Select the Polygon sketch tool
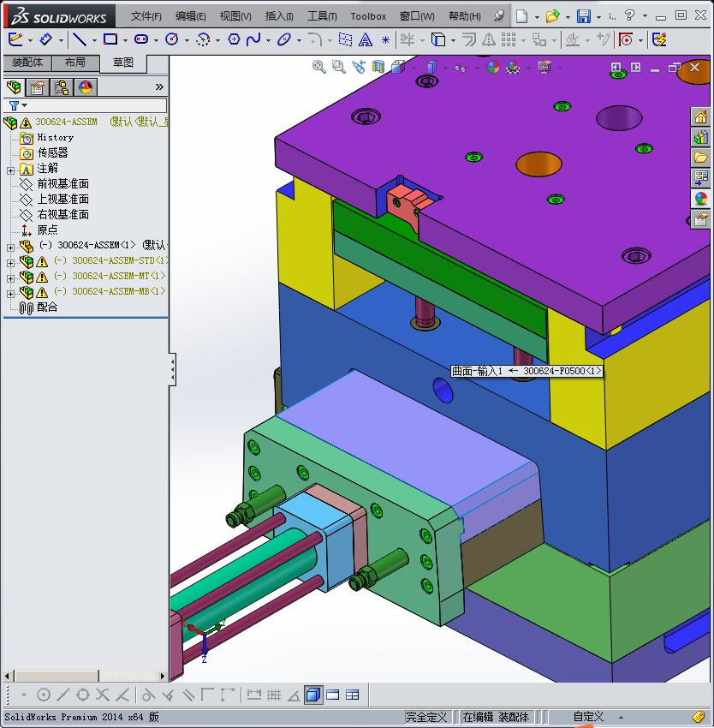The image size is (714, 728). (x=234, y=39)
